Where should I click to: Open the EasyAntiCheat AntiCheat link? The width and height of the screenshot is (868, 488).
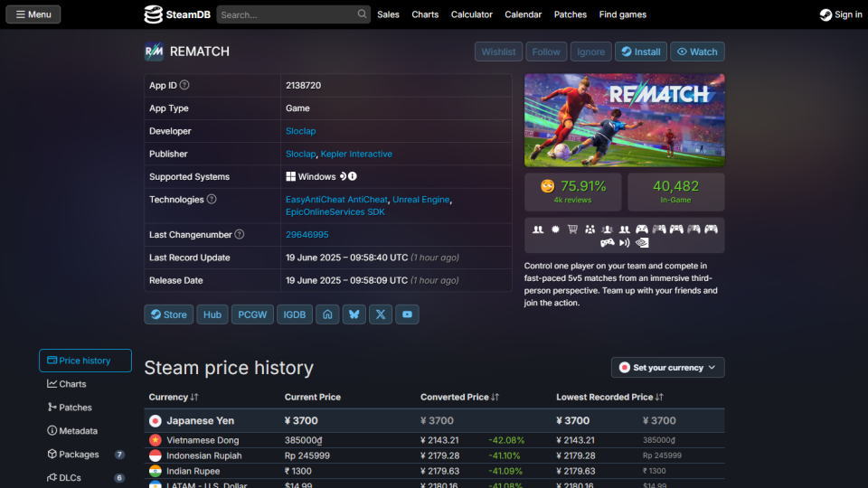pyautogui.click(x=336, y=199)
